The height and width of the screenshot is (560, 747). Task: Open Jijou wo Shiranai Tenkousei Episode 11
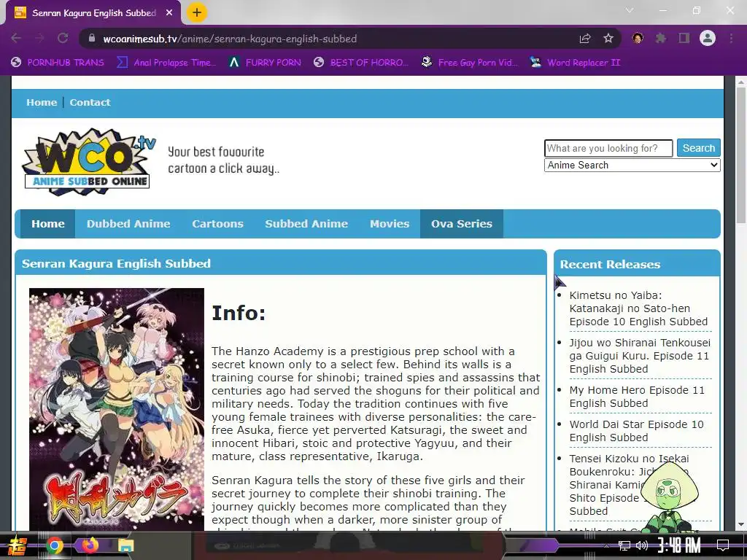[640, 356]
